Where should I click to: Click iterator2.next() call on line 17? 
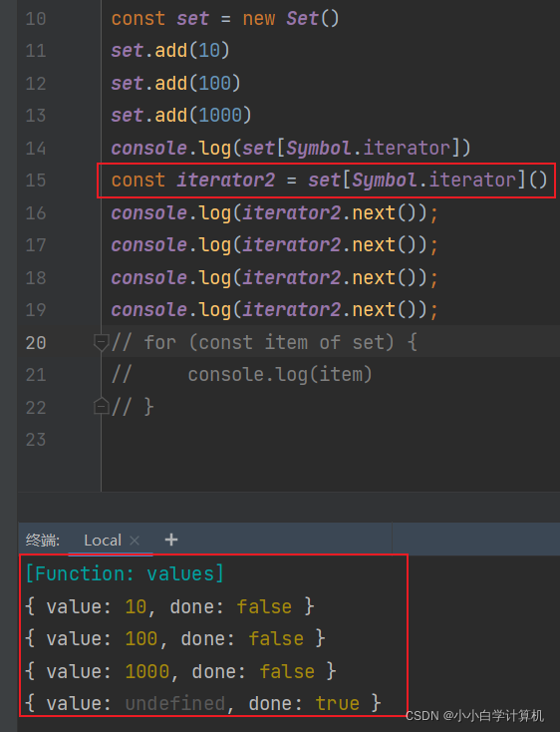pos(329,244)
